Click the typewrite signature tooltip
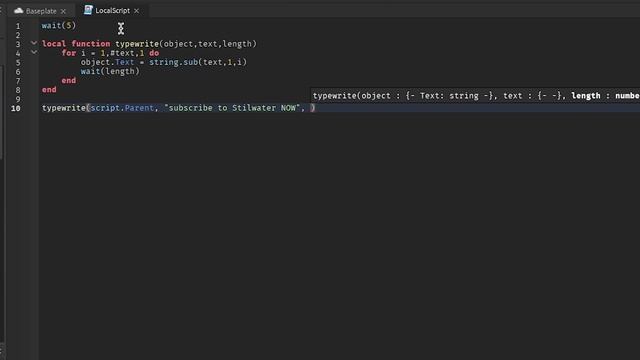 (475, 96)
